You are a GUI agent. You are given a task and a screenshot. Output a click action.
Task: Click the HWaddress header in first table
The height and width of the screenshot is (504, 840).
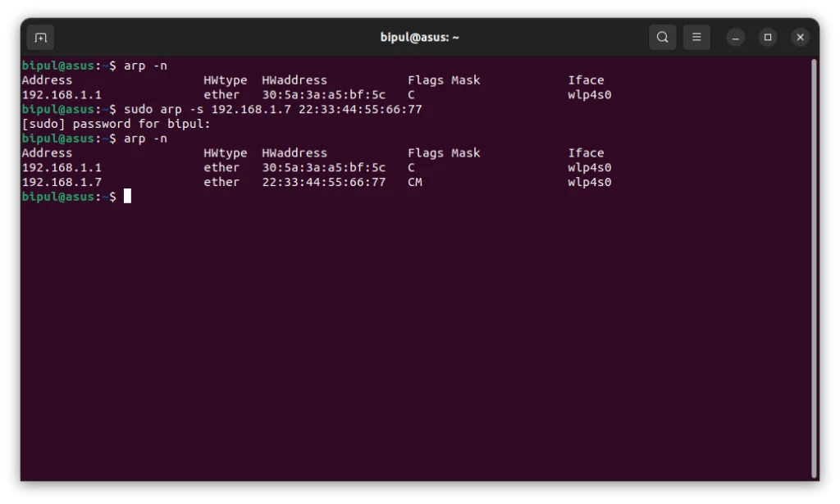(x=294, y=80)
